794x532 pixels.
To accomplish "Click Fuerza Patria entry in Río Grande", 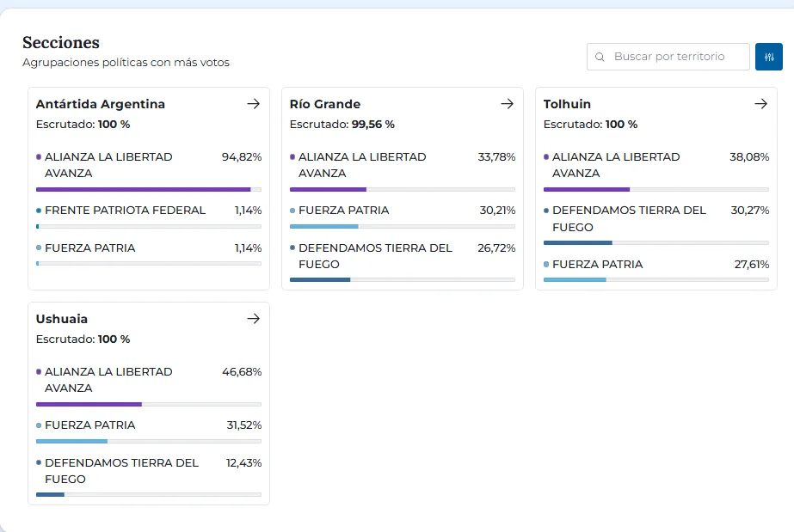I will (343, 211).
